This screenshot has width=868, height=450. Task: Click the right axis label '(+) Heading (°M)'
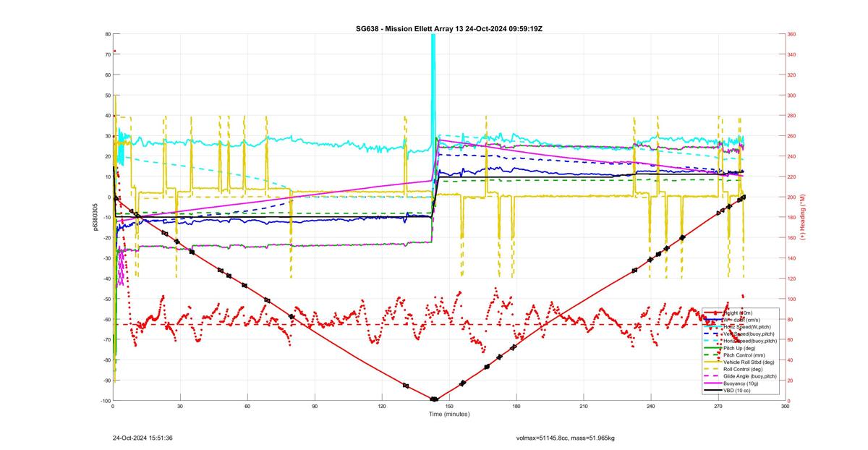pyautogui.click(x=802, y=217)
